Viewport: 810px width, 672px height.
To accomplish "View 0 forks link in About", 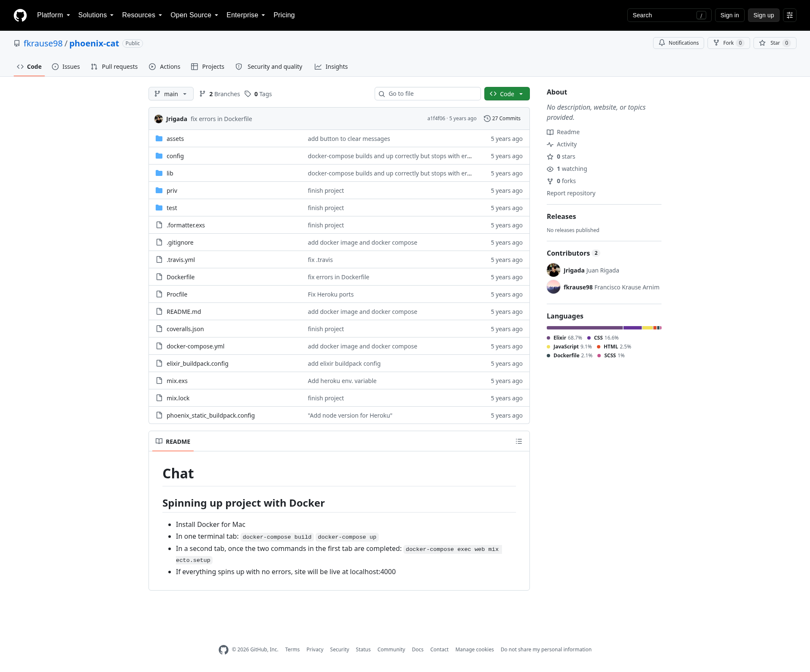I will coord(561,181).
